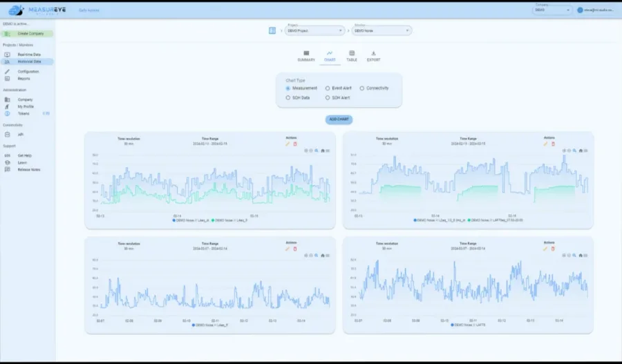Viewport: 622px width, 364px height.
Task: Zoom out on the top-left chart
Action: 311,151
